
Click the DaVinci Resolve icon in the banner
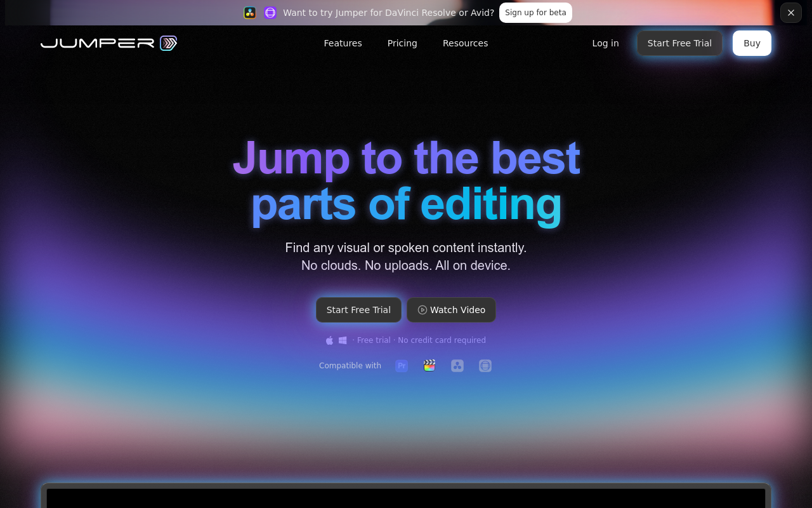click(x=250, y=13)
